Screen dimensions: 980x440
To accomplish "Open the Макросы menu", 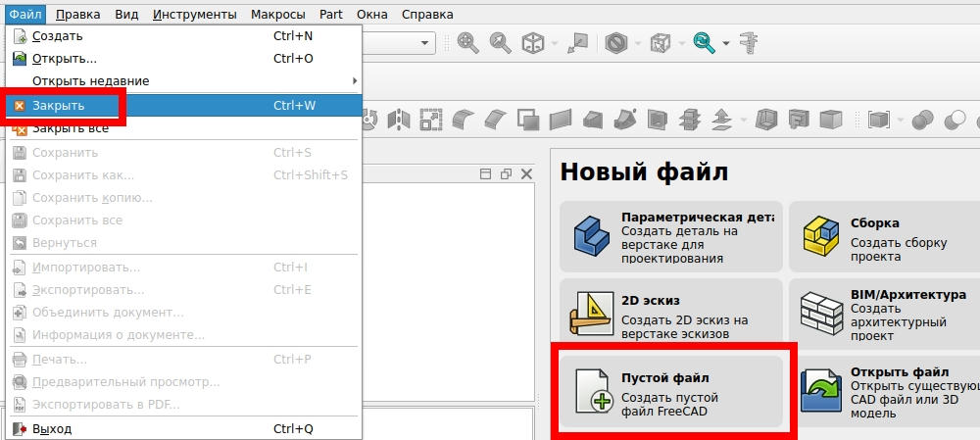I will coord(278,14).
